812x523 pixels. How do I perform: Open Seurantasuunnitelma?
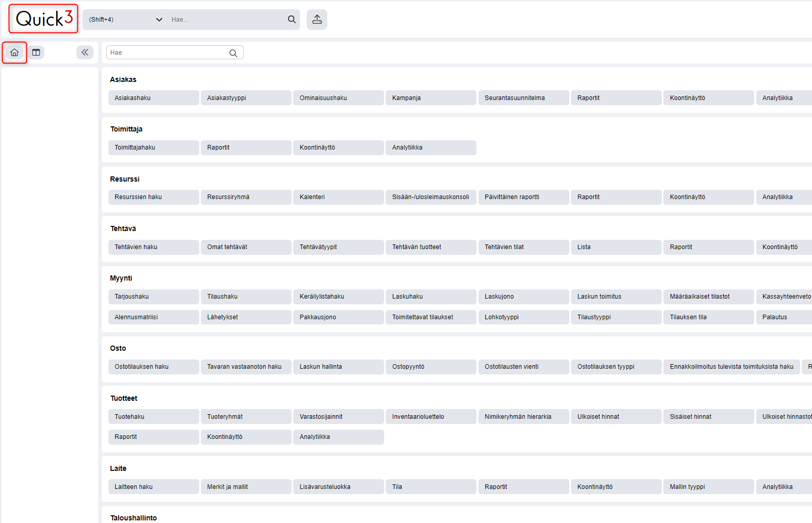[x=524, y=98]
